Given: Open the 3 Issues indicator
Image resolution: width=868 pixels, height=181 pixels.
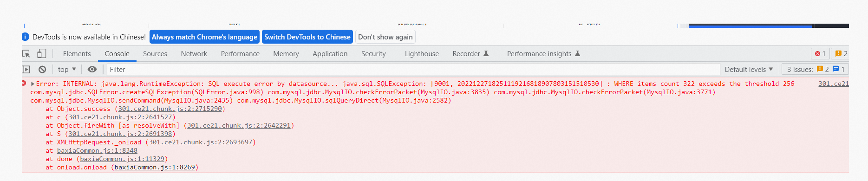Looking at the screenshot, I should click(x=815, y=70).
